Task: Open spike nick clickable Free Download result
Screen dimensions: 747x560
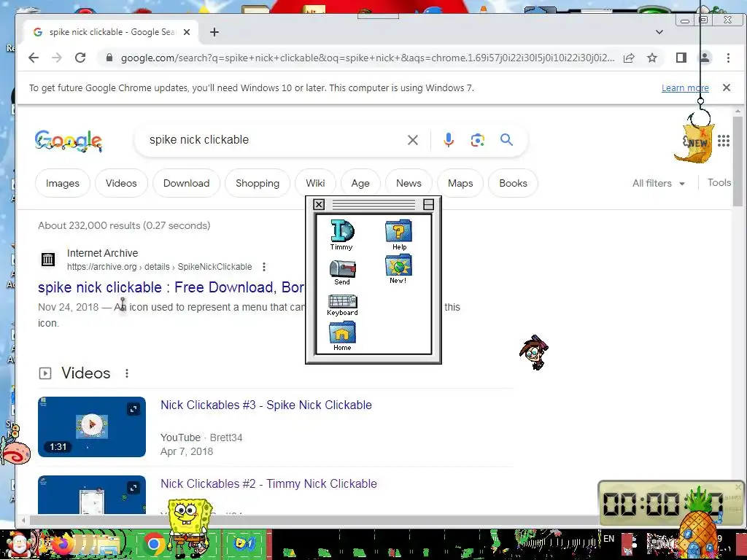Action: tap(171, 287)
